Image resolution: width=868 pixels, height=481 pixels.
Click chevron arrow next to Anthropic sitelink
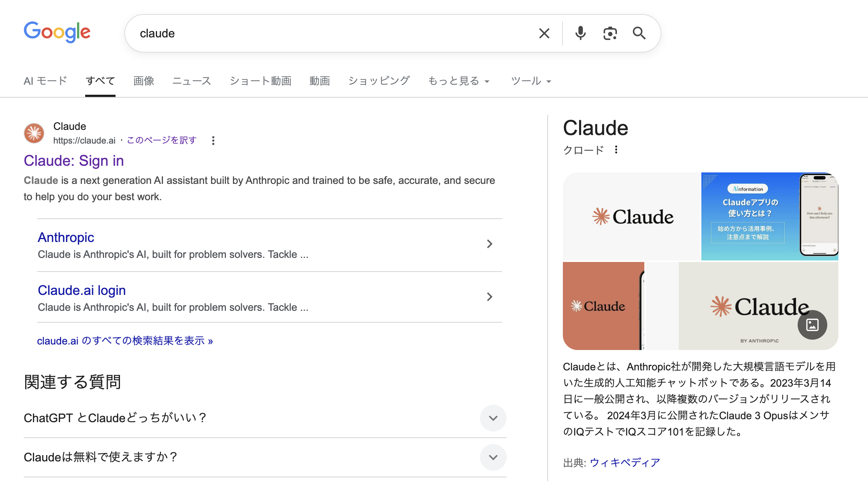tap(489, 243)
